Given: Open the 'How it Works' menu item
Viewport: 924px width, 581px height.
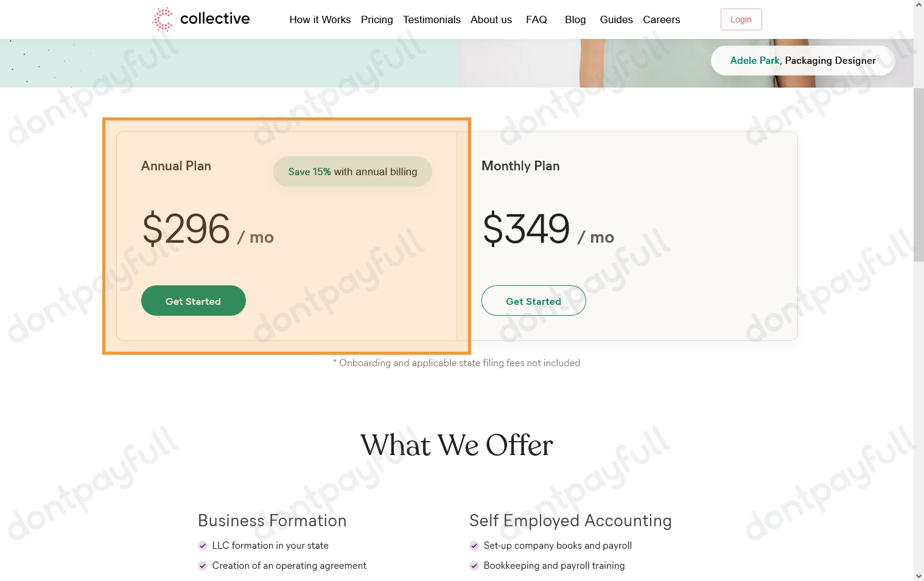Looking at the screenshot, I should click(x=320, y=19).
